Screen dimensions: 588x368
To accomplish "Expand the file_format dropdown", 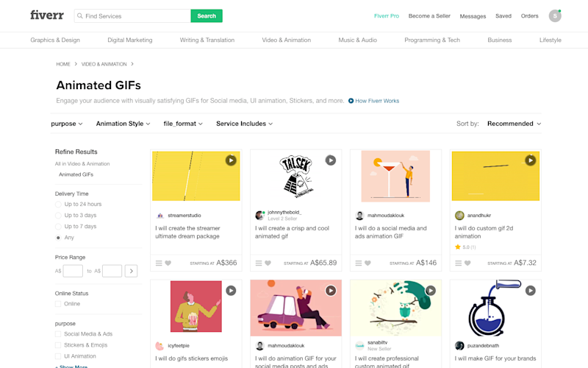I will tap(183, 124).
